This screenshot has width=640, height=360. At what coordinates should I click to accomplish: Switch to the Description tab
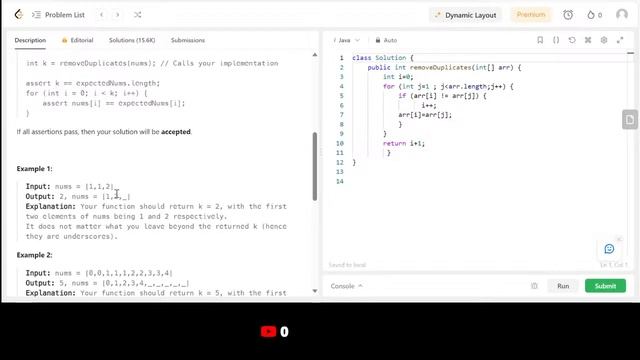[30, 40]
